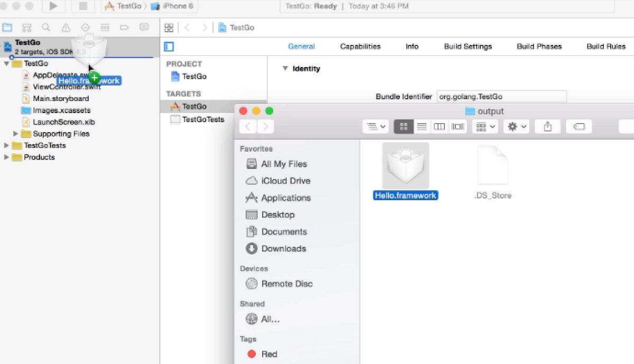The height and width of the screenshot is (364, 634).
Task: Go forward in the Finder window
Action: point(266,126)
